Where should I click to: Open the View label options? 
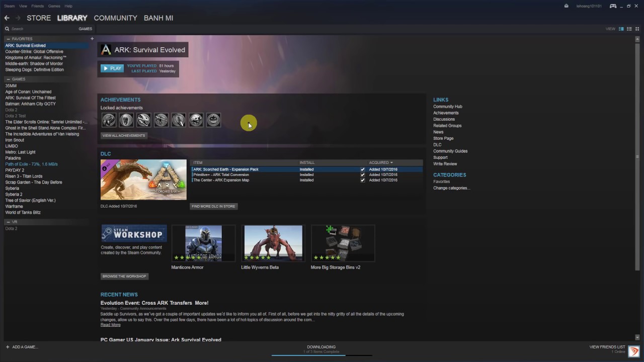(x=610, y=29)
